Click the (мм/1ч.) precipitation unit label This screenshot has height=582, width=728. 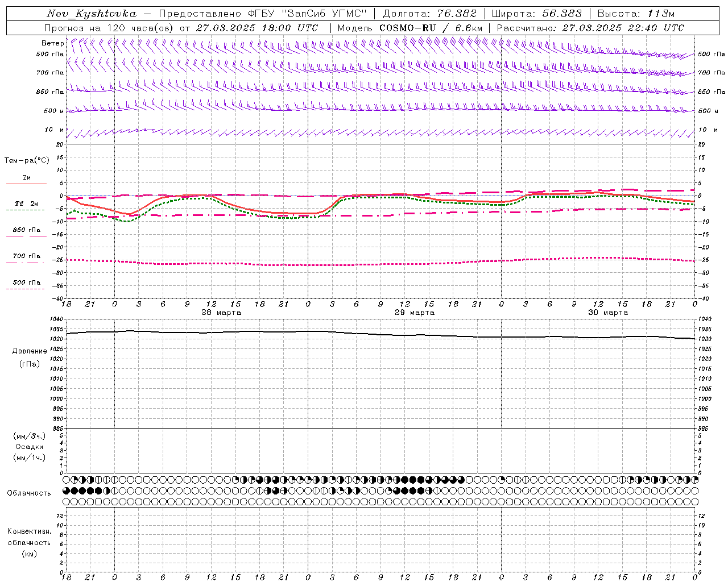[30, 458]
